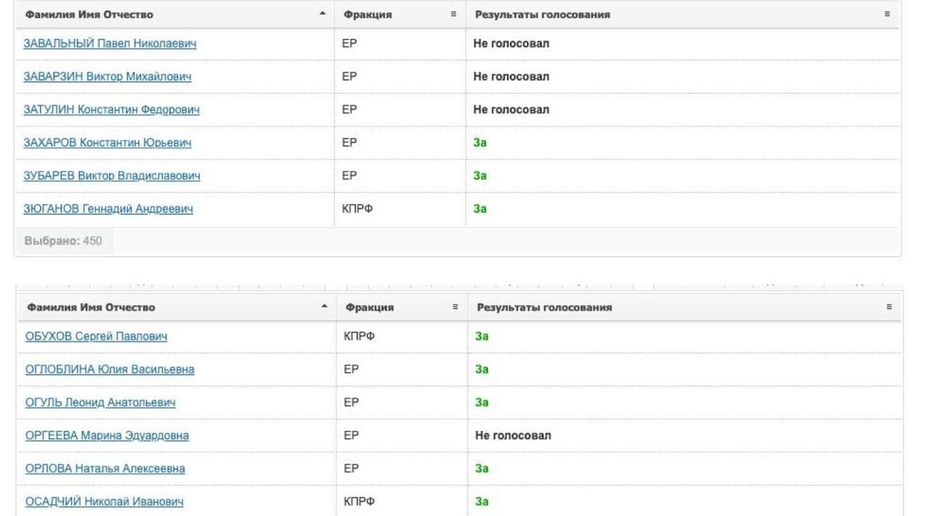Screen dimensions: 930x516
Task: Open ОГУЛЬ Леонид Анатольевич profile
Action: click(100, 403)
